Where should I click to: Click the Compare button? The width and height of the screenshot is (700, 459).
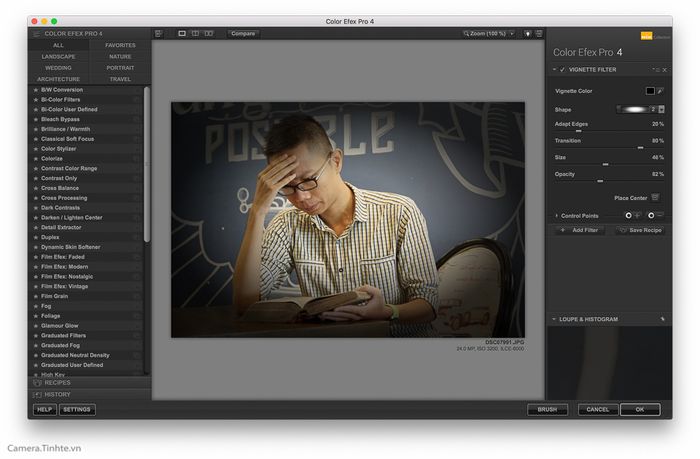(x=243, y=33)
